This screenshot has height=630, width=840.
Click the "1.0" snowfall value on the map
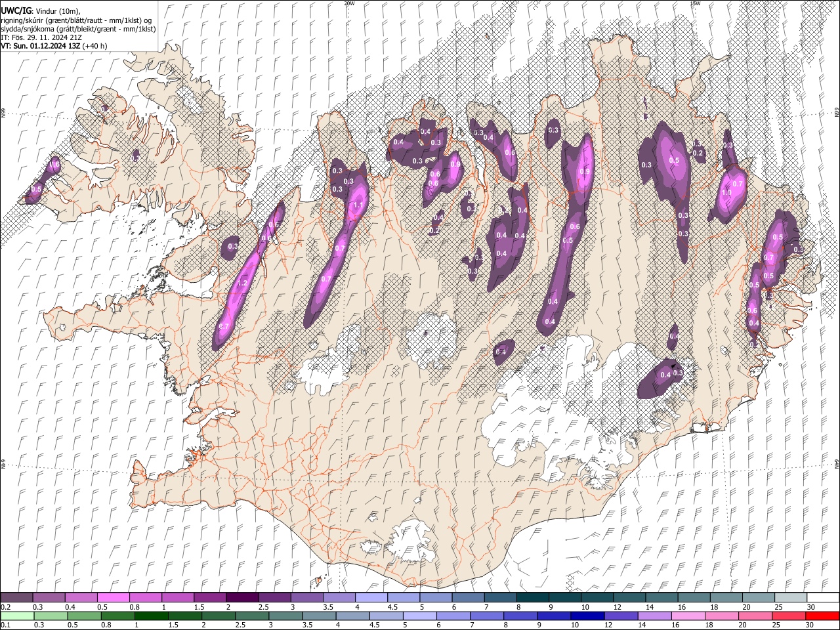coord(726,194)
